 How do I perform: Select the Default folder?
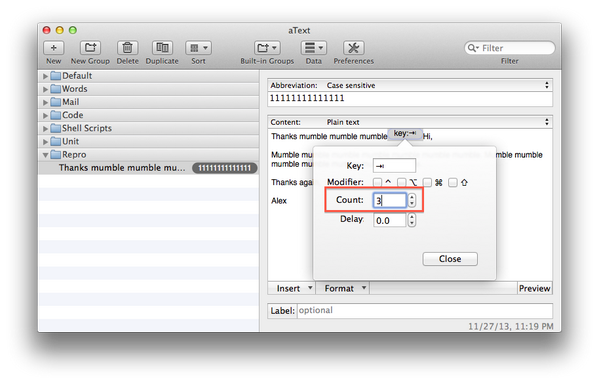(x=149, y=76)
